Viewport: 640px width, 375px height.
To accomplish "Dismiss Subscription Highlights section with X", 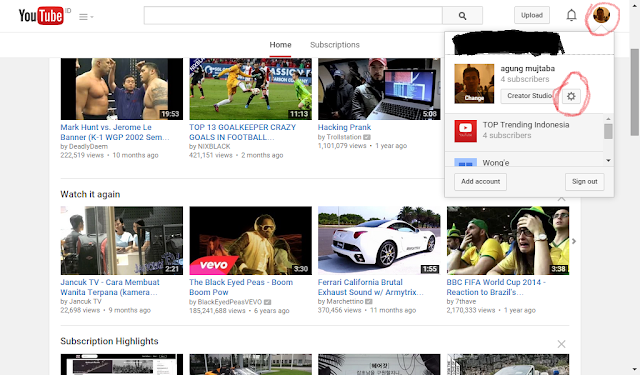I will pyautogui.click(x=561, y=344).
